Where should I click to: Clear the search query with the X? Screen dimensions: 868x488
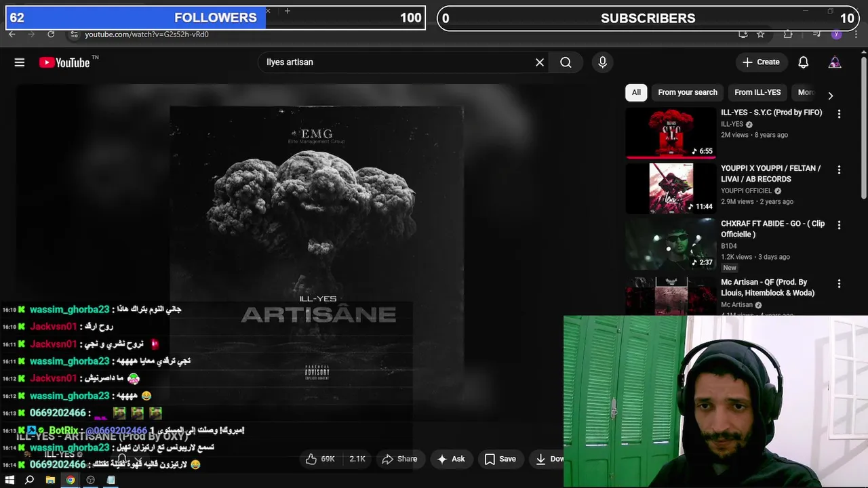coord(540,62)
